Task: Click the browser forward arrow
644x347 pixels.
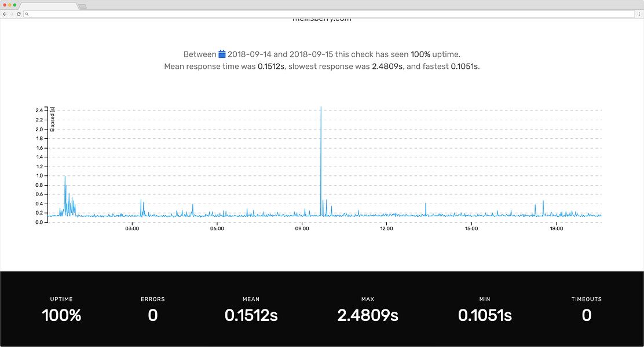Action: pyautogui.click(x=12, y=14)
